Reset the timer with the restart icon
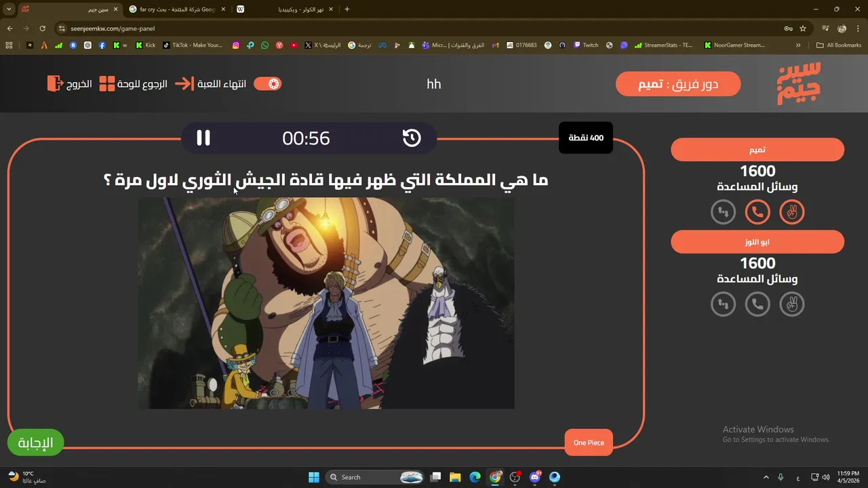The width and height of the screenshot is (868, 488). [x=412, y=138]
